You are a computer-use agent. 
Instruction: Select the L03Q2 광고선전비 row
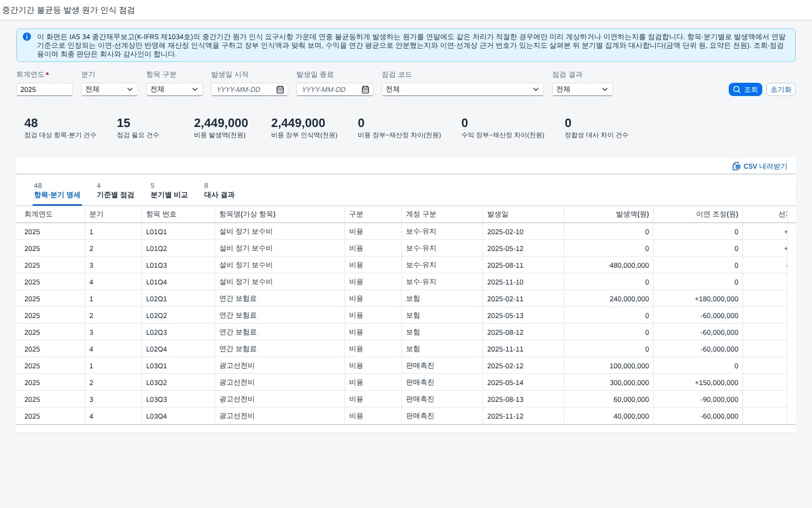[x=406, y=383]
